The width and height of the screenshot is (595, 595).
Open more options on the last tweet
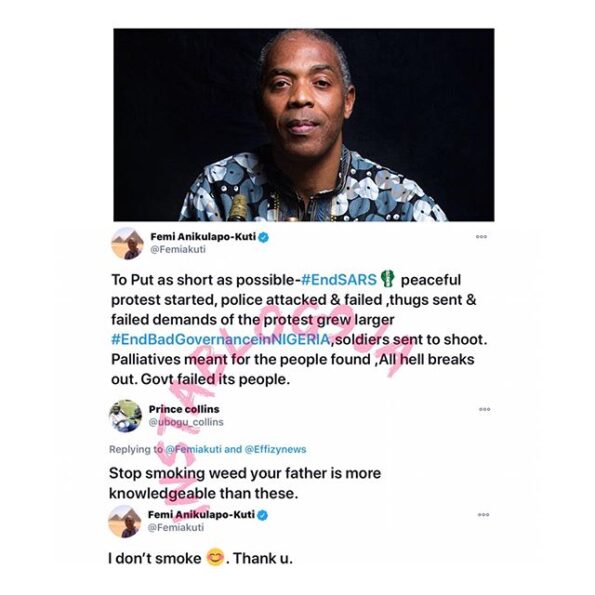[483, 515]
